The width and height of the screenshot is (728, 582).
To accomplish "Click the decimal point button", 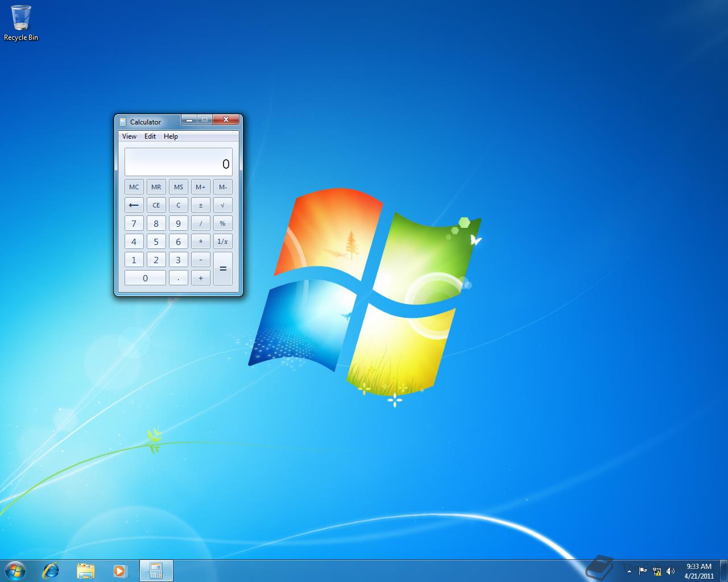I will click(x=179, y=278).
